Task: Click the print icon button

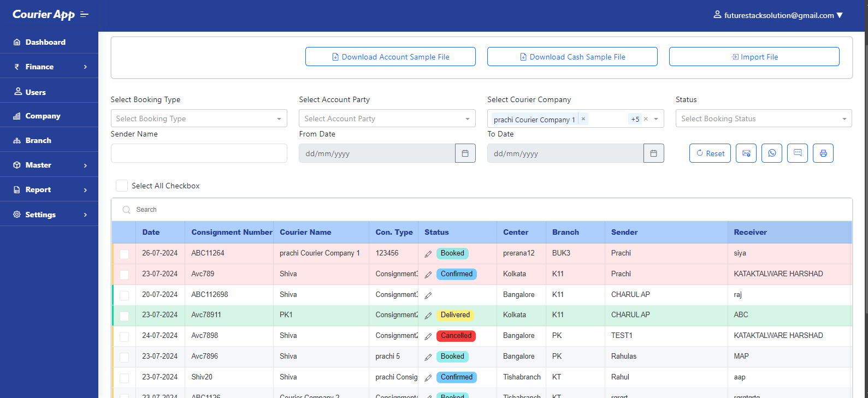Action: 823,153
